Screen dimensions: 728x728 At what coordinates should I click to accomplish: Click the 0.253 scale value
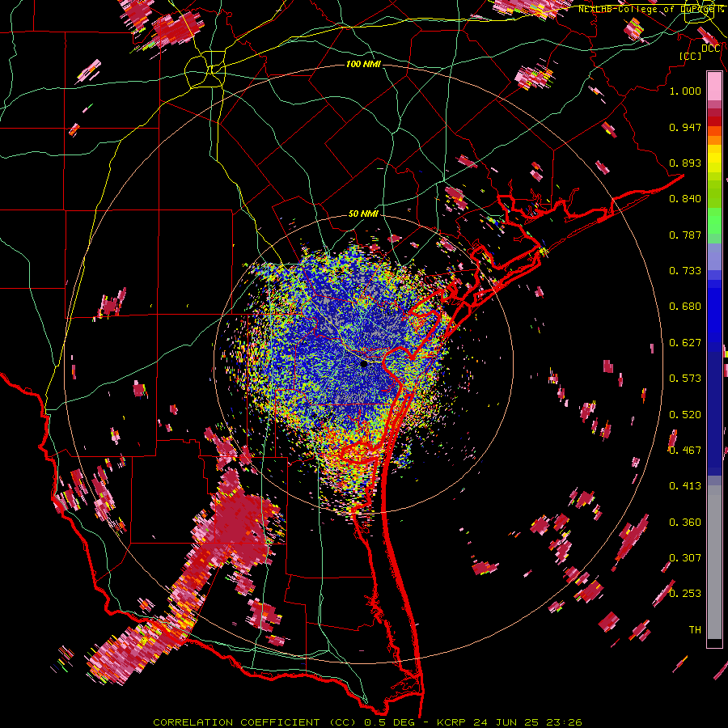(685, 594)
